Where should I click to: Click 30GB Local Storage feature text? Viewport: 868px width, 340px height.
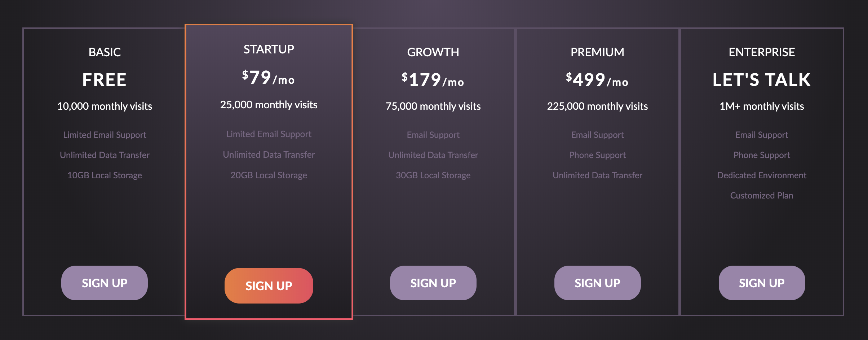click(x=433, y=175)
